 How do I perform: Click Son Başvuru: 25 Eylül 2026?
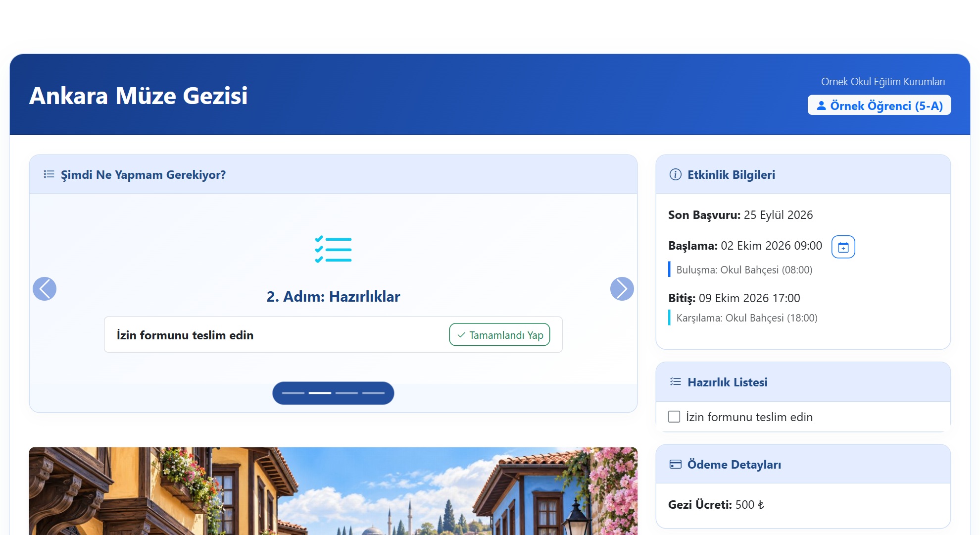[740, 215]
